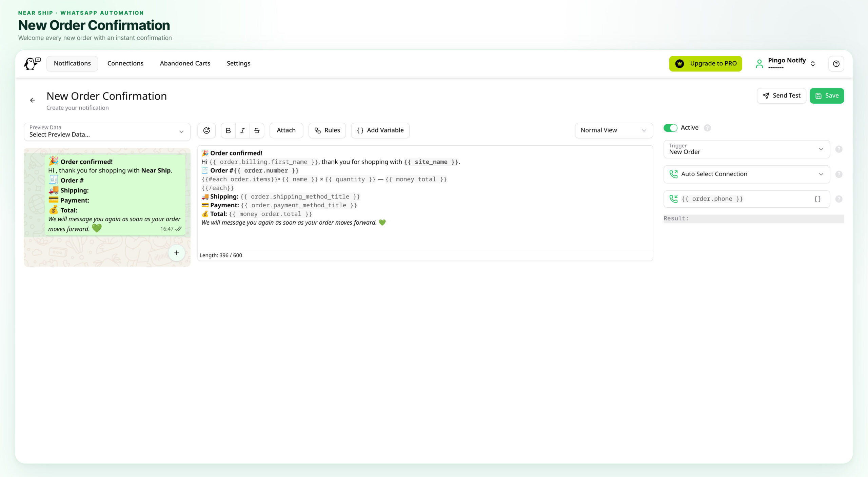The width and height of the screenshot is (868, 477).
Task: Click the Result: output line
Action: point(753,219)
